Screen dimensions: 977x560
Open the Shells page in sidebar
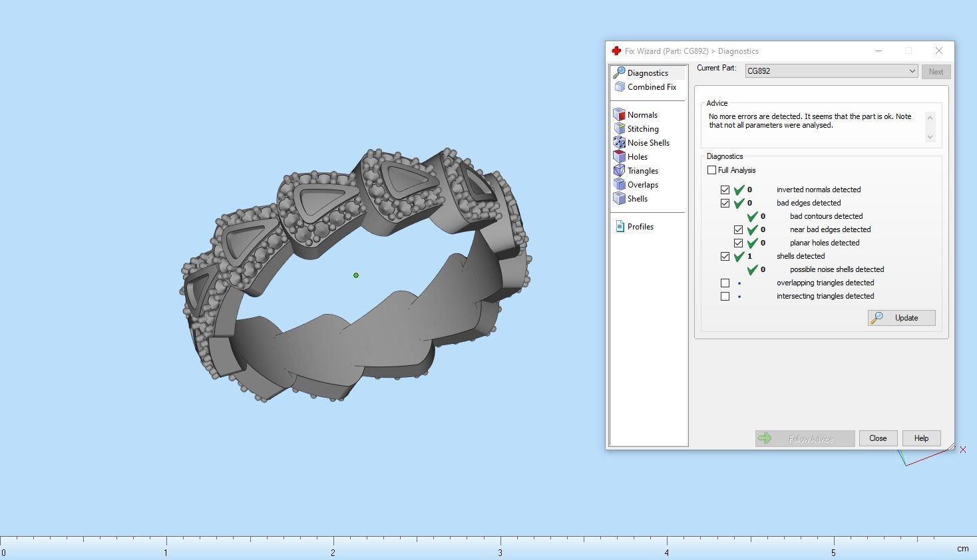pyautogui.click(x=637, y=199)
